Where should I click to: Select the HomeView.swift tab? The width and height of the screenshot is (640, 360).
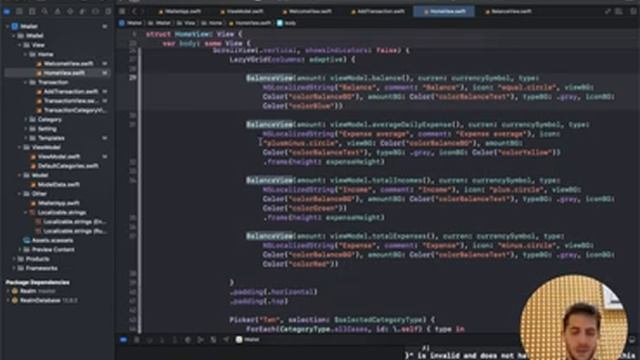tap(444, 11)
